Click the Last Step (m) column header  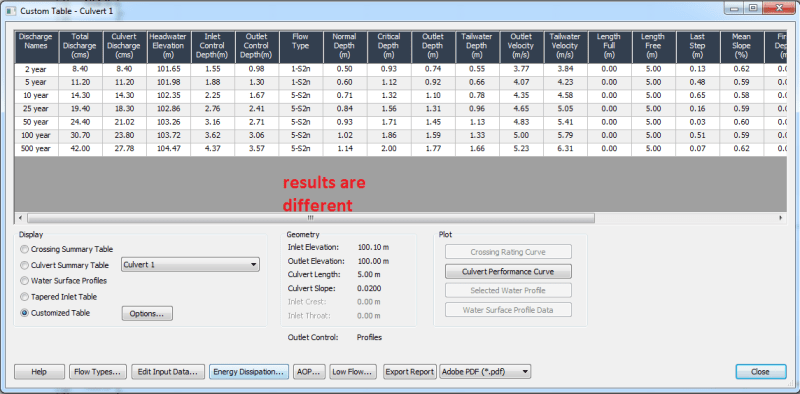tap(698, 47)
